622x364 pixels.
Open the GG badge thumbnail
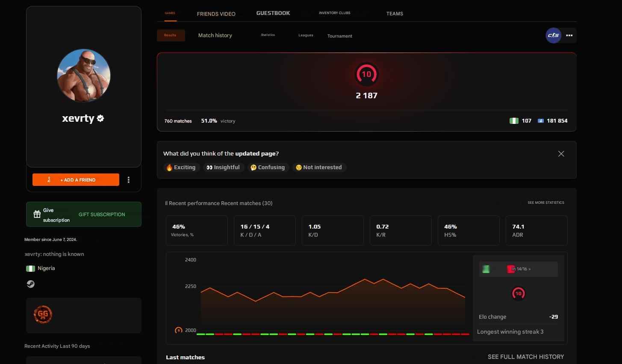pos(43,314)
